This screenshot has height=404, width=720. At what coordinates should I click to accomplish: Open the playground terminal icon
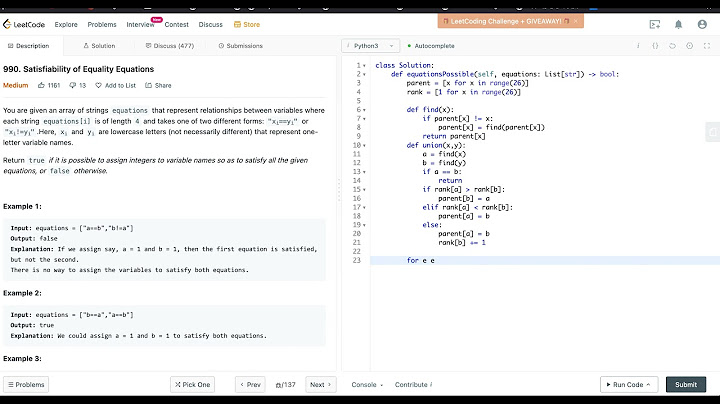[x=655, y=24]
